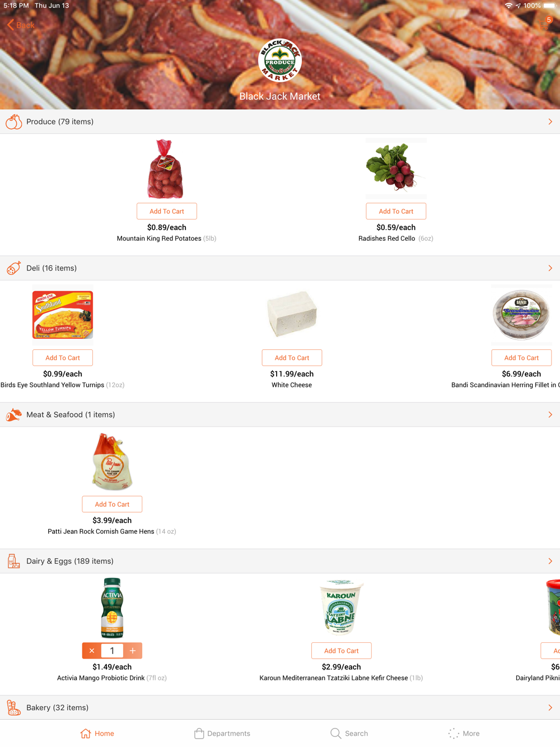Image resolution: width=560 pixels, height=747 pixels.
Task: Add Karoun Tzatziki Labne Kefir Cheese to cart
Action: [342, 651]
